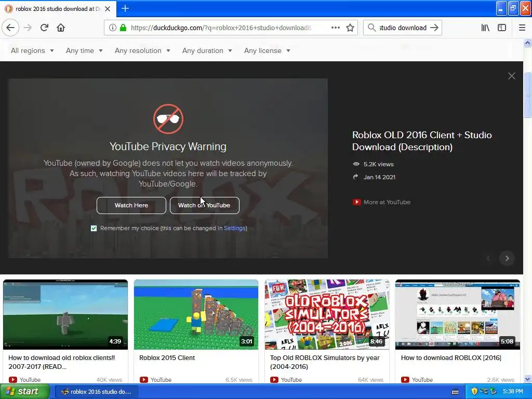
Task: Open the Any duration dropdown
Action: 207,50
